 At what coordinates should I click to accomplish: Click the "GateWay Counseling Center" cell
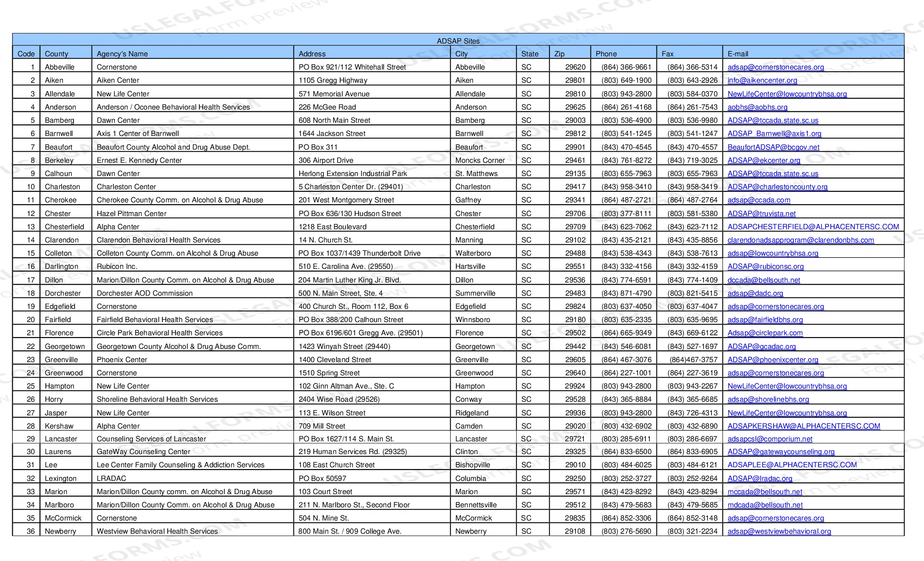click(x=143, y=451)
